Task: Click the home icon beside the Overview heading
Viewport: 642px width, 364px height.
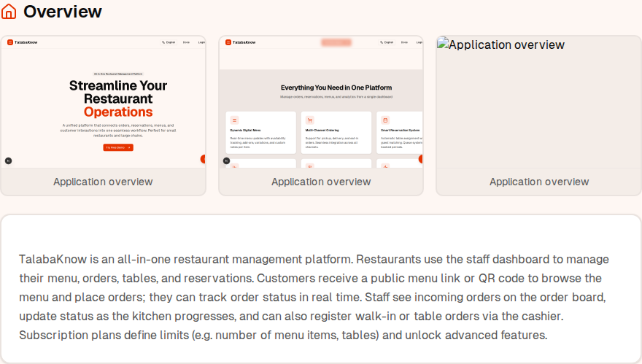Action: click(9, 12)
